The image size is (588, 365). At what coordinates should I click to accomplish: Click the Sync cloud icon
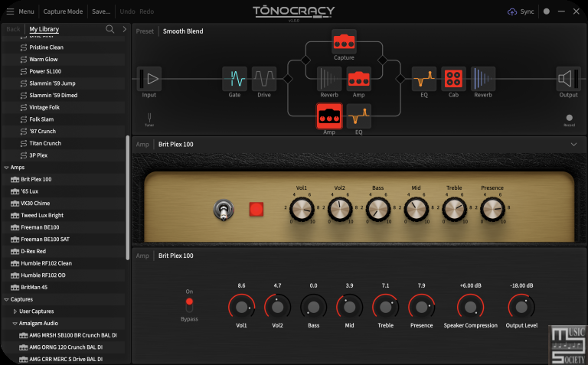point(512,11)
